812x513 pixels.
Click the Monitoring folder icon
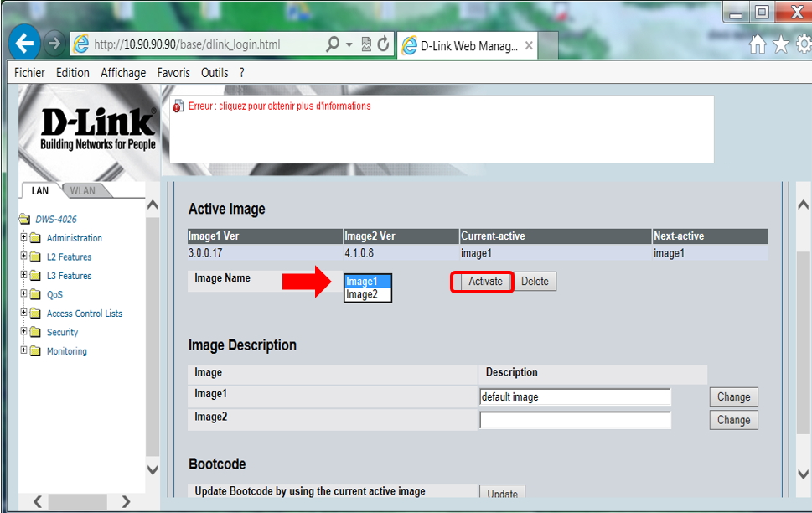tap(35, 351)
